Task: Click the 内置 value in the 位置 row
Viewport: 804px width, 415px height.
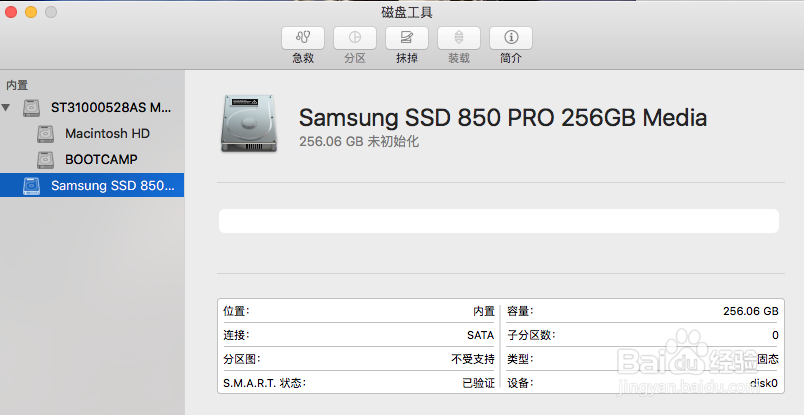Action: tap(484, 311)
